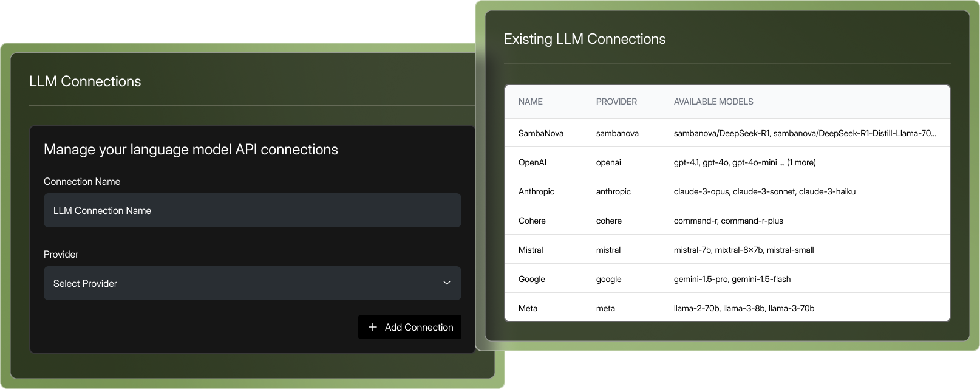Image resolution: width=980 pixels, height=389 pixels.
Task: Click the cohere provider cell
Action: pos(609,221)
